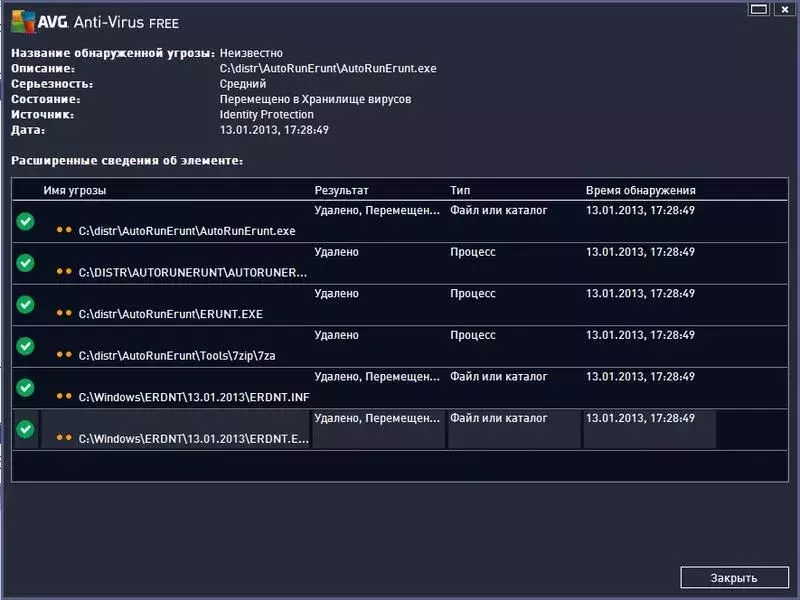Click result 'Удалено, Перемещен...' for ERDNT.INF row
The width and height of the screenshot is (800, 600).
tap(377, 377)
